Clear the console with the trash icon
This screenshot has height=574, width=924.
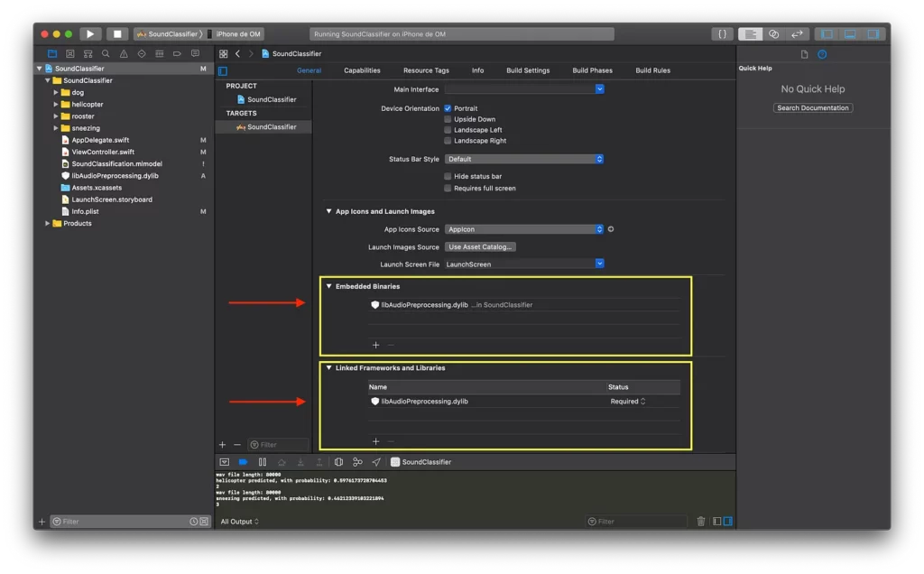point(700,521)
